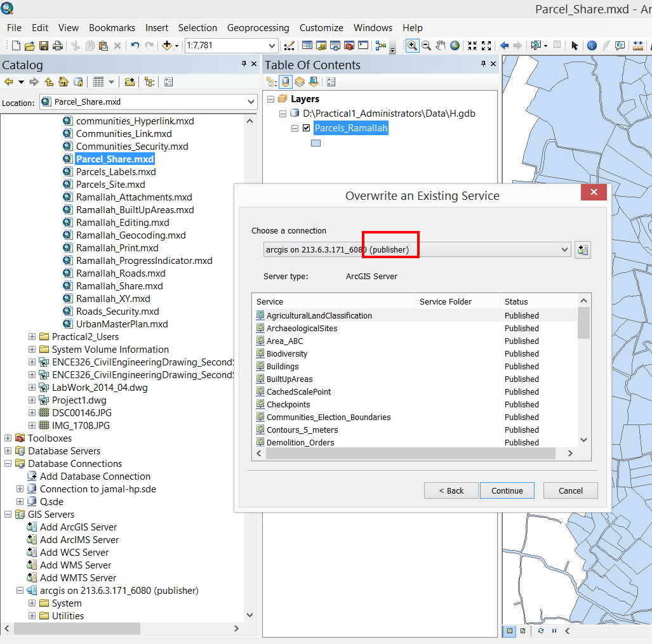Click the Add Data icon
The height and width of the screenshot is (644, 652).
(x=167, y=46)
